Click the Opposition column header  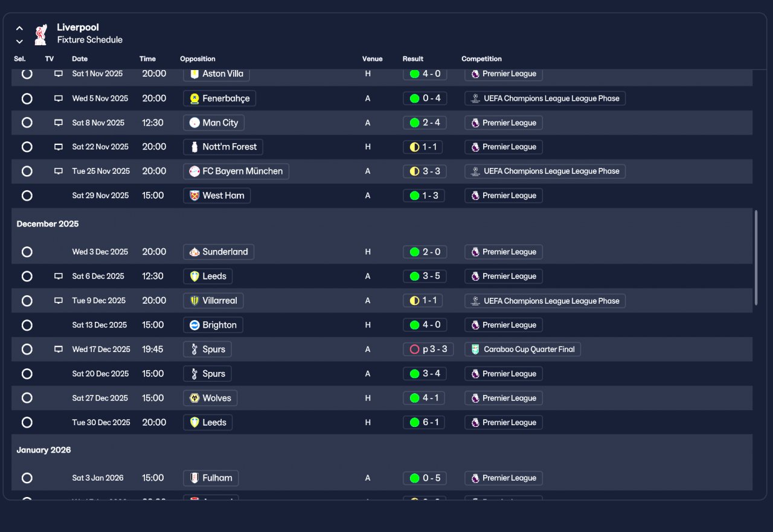coord(197,59)
